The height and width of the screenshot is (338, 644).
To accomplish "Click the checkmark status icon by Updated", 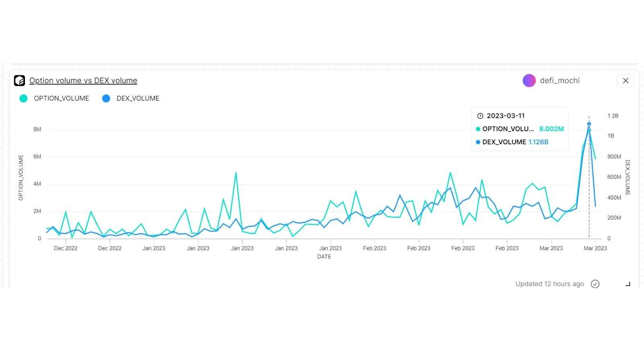I will [x=595, y=284].
